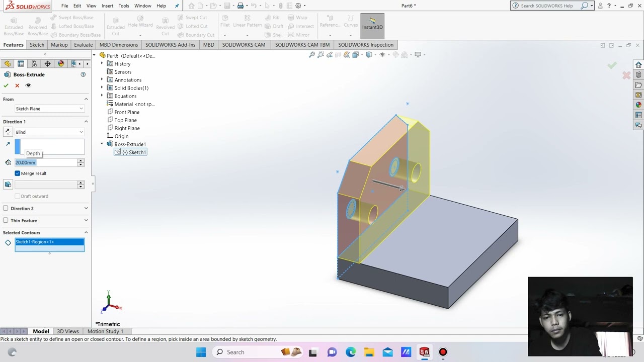Cancel feature with viewport red X
Image resolution: width=644 pixels, height=362 pixels.
click(626, 75)
